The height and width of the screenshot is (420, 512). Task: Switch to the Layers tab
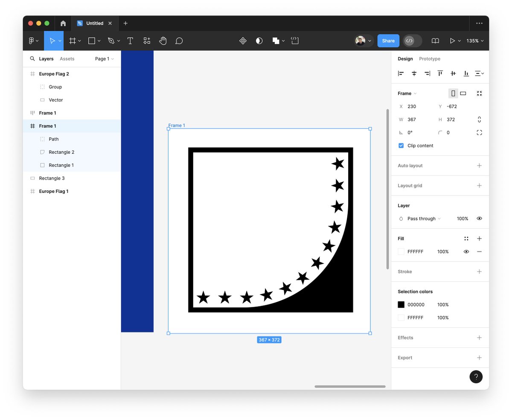46,59
